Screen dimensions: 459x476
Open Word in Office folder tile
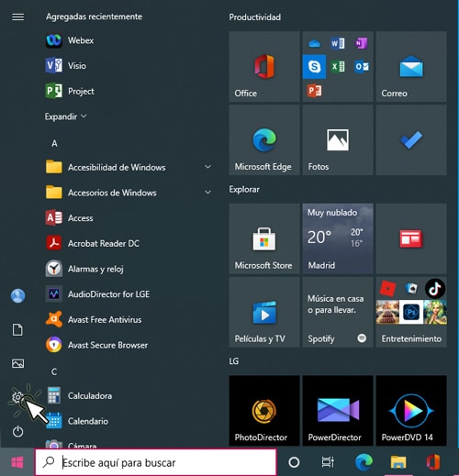tap(338, 43)
